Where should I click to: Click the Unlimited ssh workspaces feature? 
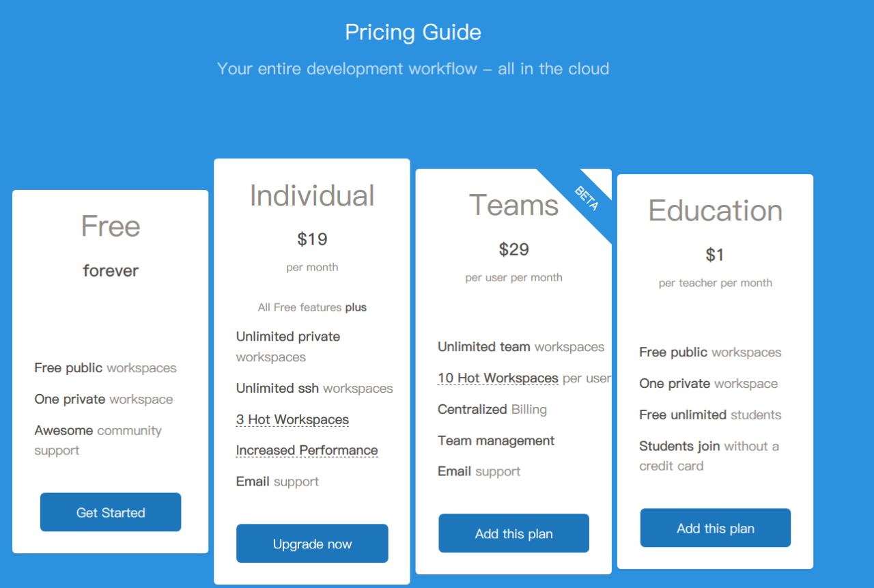coord(314,388)
